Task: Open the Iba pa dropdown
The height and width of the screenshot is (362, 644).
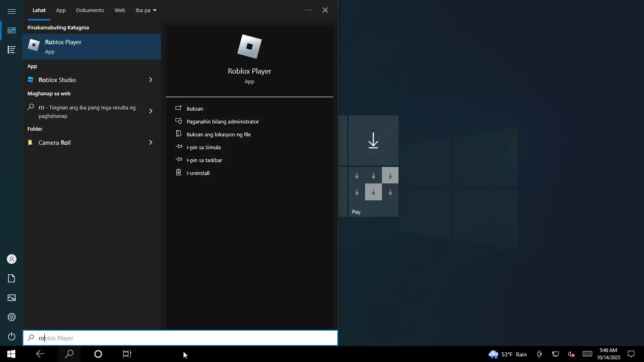Action: (x=146, y=10)
